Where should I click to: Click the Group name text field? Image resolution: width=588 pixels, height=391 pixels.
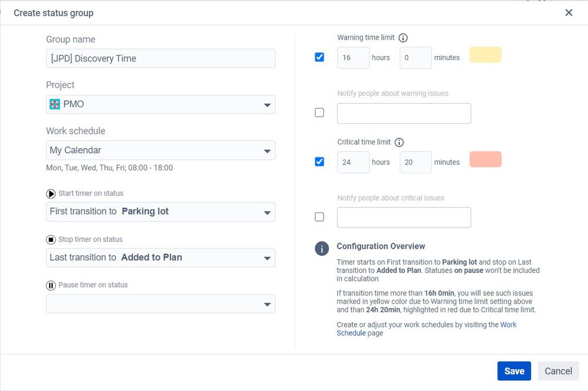point(160,58)
